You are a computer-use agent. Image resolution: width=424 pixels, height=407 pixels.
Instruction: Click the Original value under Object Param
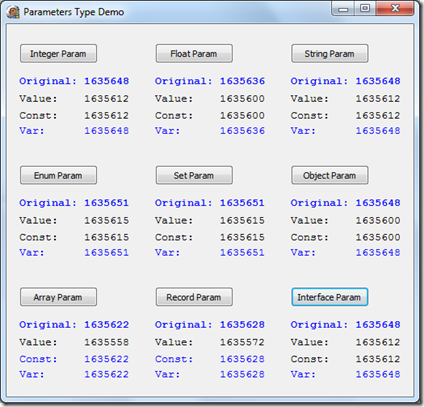[x=378, y=203]
